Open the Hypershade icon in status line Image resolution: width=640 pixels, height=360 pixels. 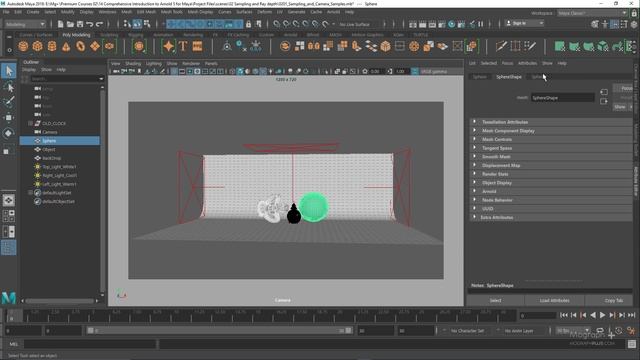click(452, 24)
